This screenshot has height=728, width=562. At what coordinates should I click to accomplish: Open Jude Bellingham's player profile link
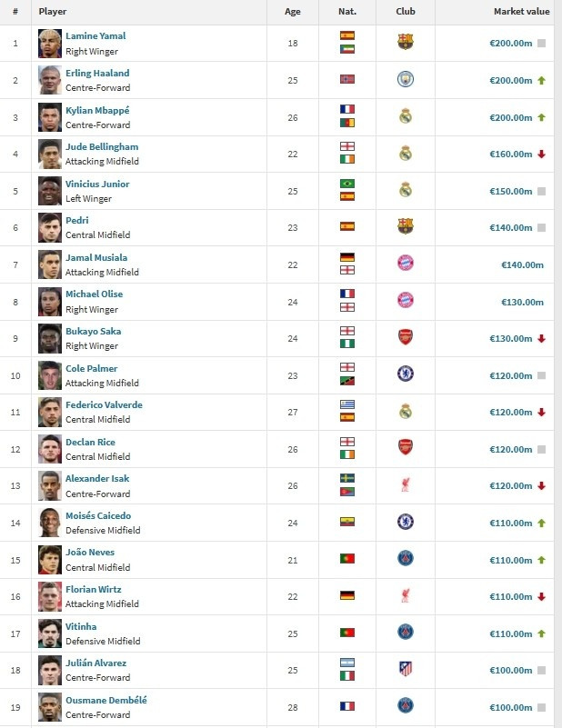pyautogui.click(x=102, y=147)
